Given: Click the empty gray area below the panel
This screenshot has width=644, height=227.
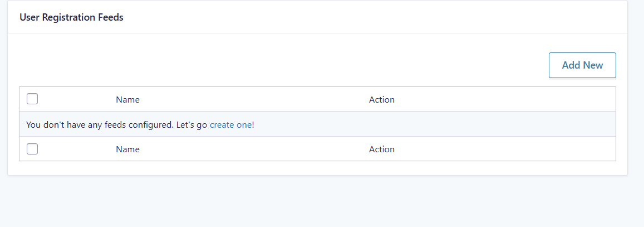Looking at the screenshot, I should click(x=322, y=202).
